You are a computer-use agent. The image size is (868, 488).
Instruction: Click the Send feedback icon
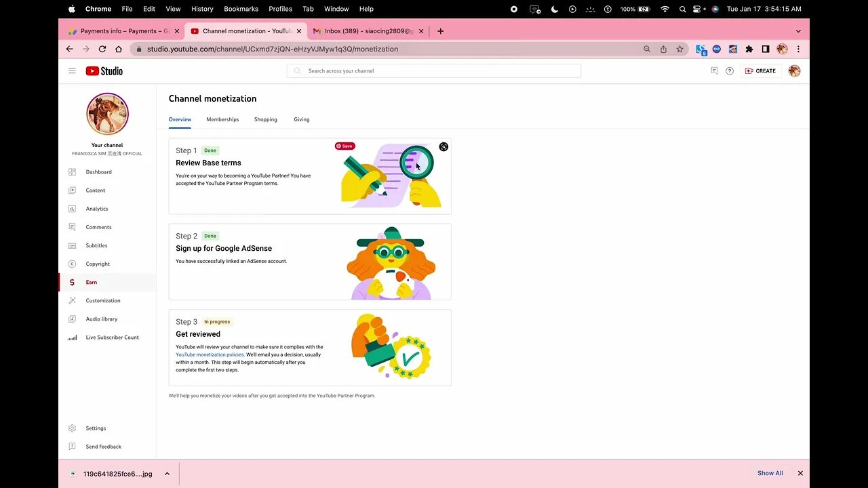pyautogui.click(x=72, y=447)
